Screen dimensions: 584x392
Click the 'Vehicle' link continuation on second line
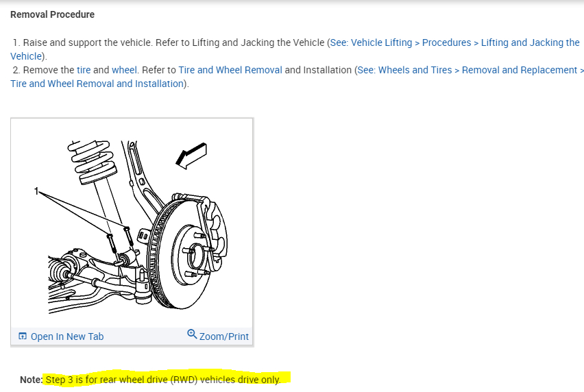pyautogui.click(x=25, y=56)
